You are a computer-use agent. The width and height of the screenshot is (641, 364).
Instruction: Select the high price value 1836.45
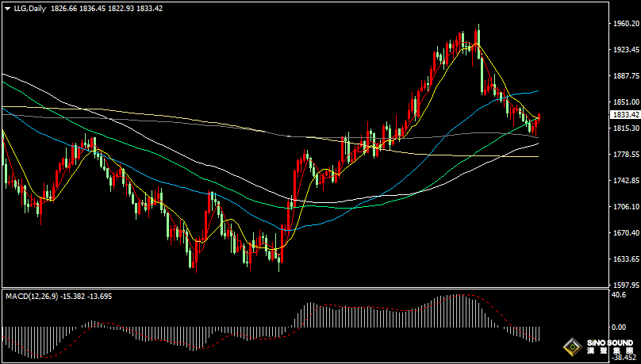(x=91, y=8)
